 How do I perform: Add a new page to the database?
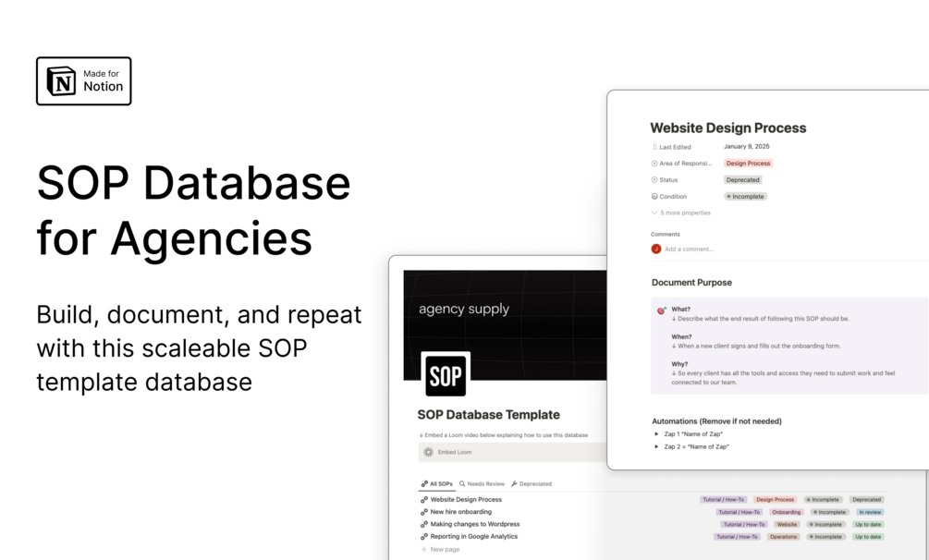[x=440, y=549]
